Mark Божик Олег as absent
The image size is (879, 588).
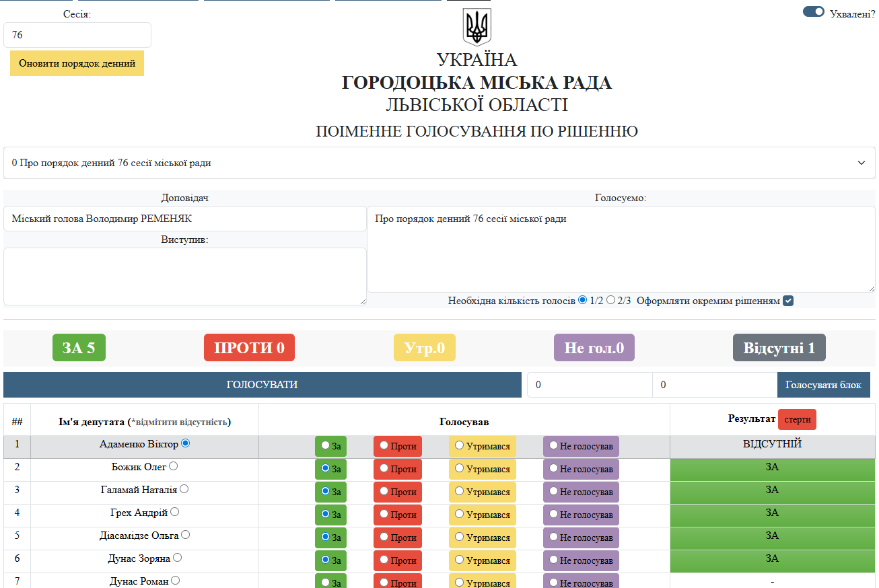(x=174, y=466)
